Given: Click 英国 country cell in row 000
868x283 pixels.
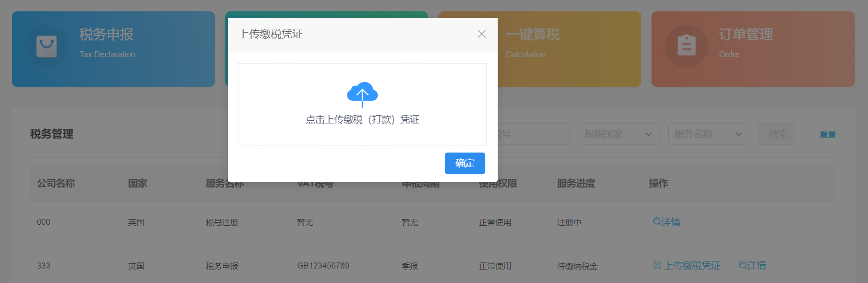Looking at the screenshot, I should pos(136,222).
